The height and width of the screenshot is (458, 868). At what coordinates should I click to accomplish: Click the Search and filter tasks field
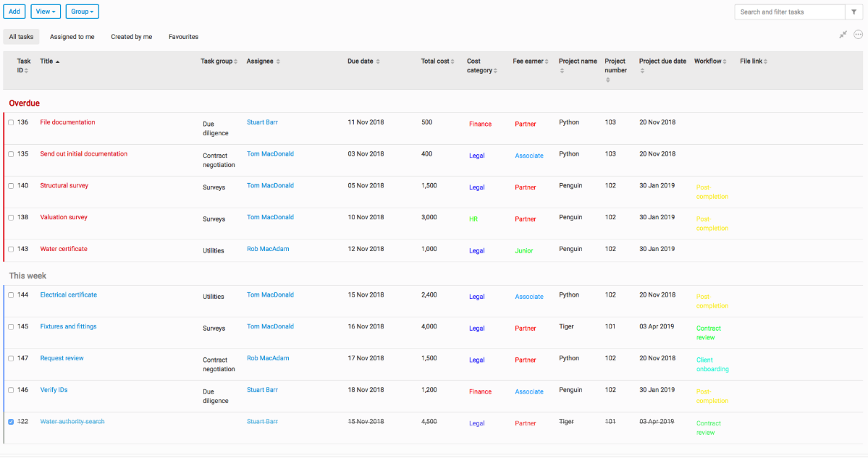[790, 12]
